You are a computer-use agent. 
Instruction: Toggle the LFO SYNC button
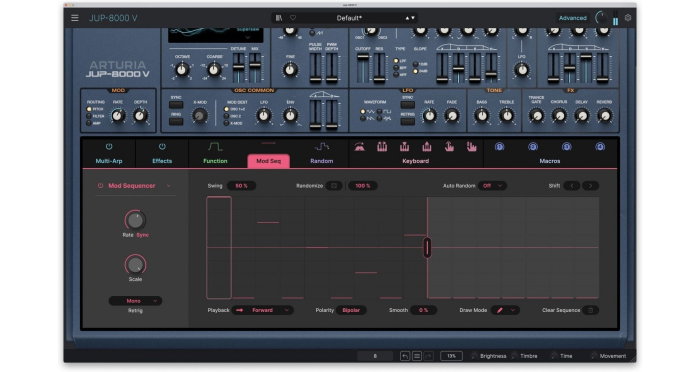(407, 105)
